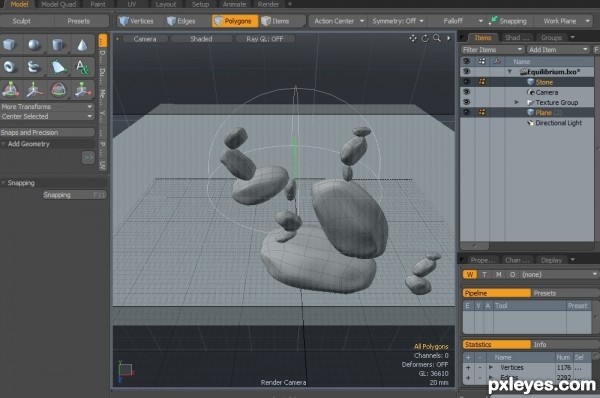Image resolution: width=600 pixels, height=398 pixels.
Task: Click the add tab plus icon
Action: [290, 4]
